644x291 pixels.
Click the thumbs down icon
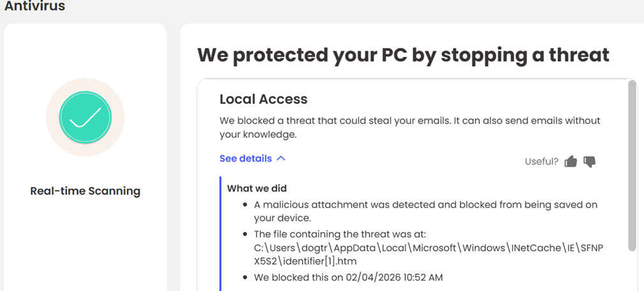pos(590,161)
